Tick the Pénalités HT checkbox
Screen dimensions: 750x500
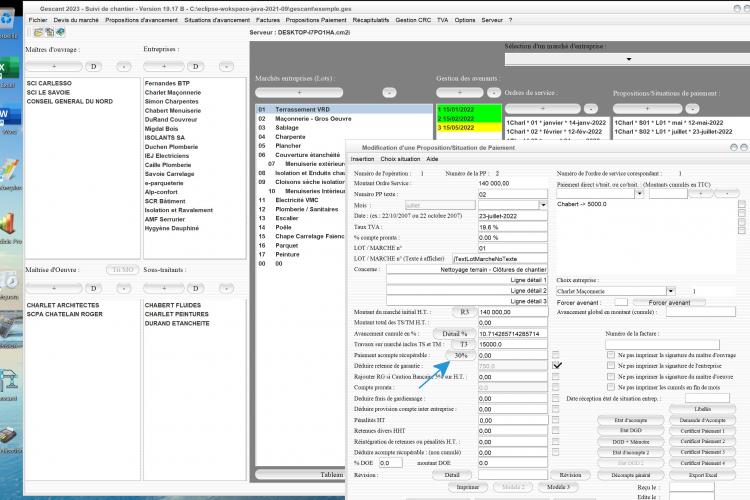555,420
